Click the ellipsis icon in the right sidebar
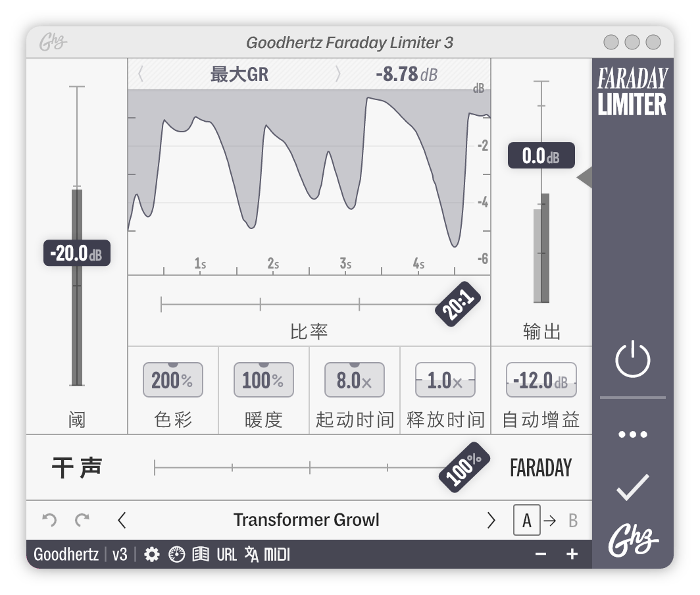 (632, 433)
